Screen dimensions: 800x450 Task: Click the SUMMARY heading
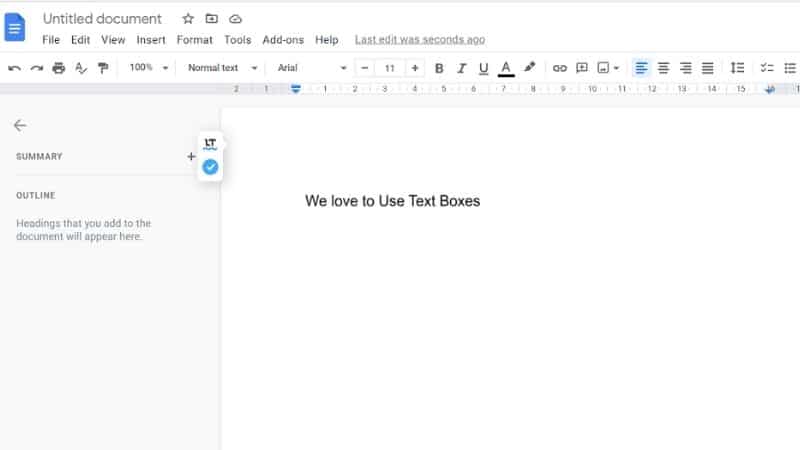pyautogui.click(x=39, y=157)
